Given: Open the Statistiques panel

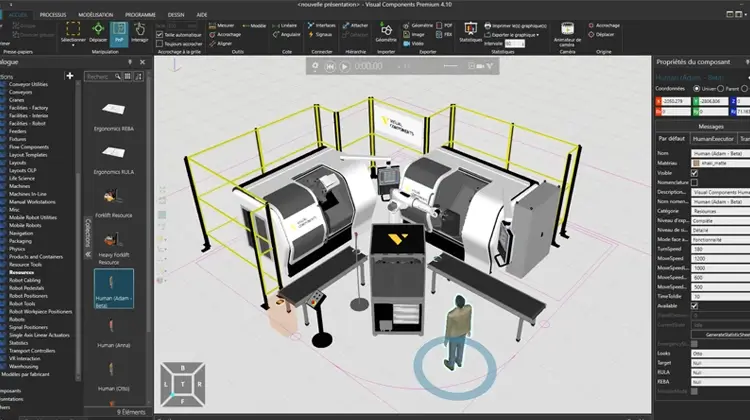Looking at the screenshot, I should pos(470,32).
